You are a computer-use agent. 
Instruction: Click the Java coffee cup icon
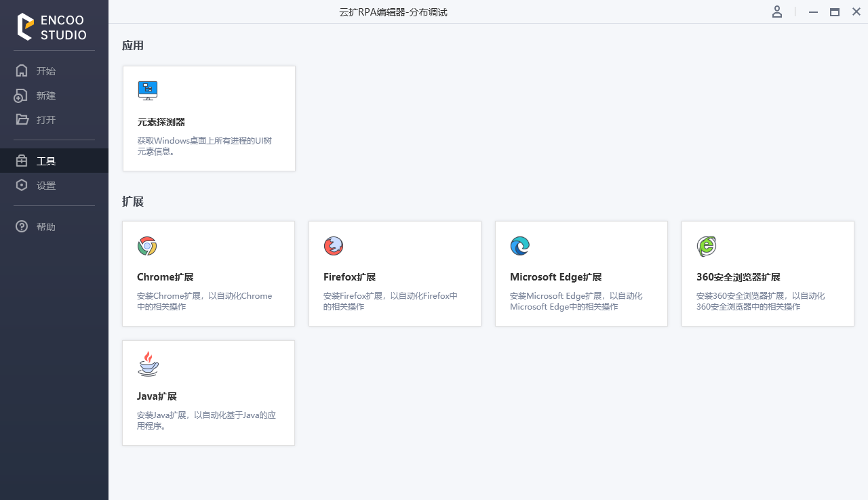click(x=148, y=364)
